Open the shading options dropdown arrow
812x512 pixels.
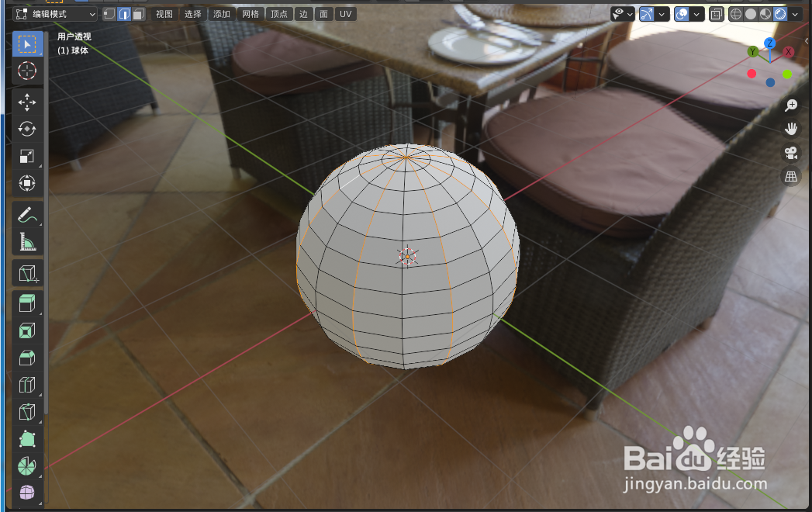tap(795, 14)
